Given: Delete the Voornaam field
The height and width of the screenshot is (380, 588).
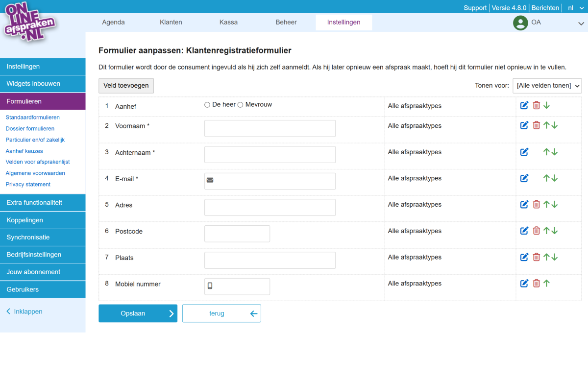Looking at the screenshot, I should (x=537, y=125).
